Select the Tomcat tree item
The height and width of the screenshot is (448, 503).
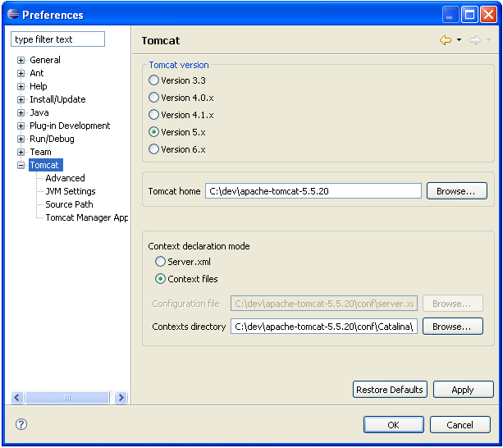point(46,165)
